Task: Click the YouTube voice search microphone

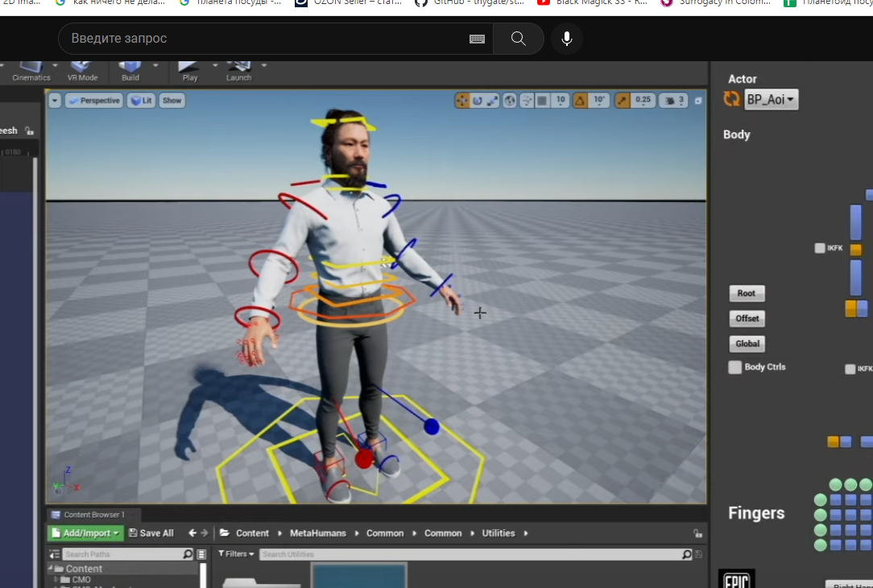Action: [567, 39]
